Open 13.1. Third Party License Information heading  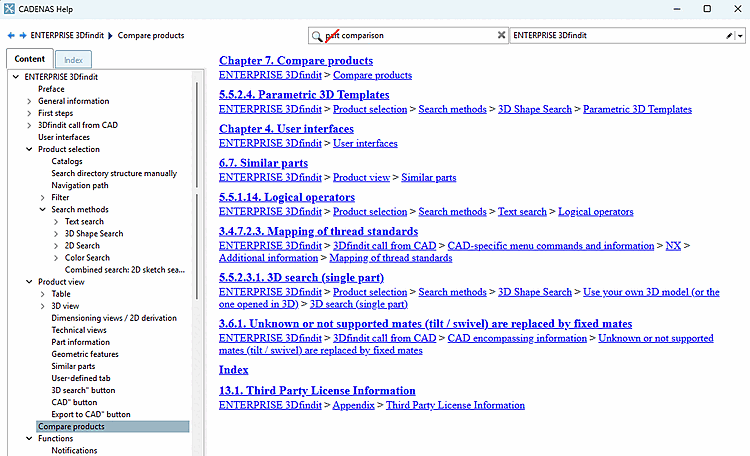pyautogui.click(x=317, y=391)
